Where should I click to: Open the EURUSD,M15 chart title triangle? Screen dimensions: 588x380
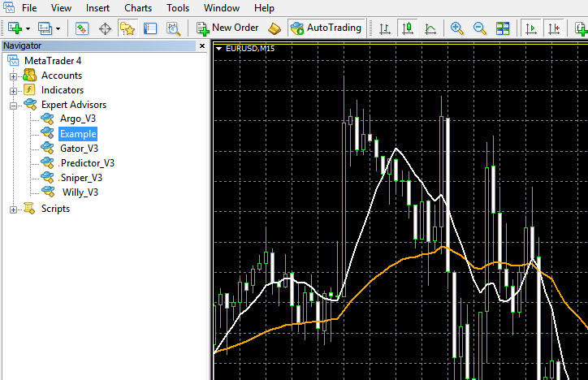coord(219,49)
